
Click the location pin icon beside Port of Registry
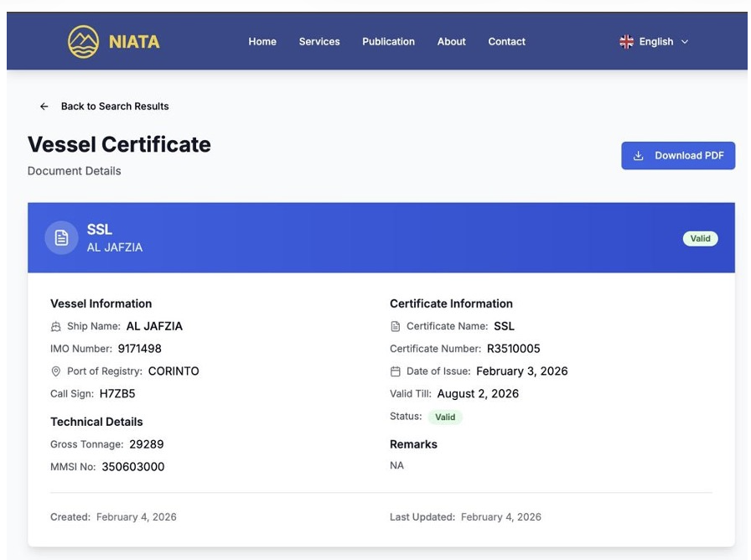click(x=56, y=371)
